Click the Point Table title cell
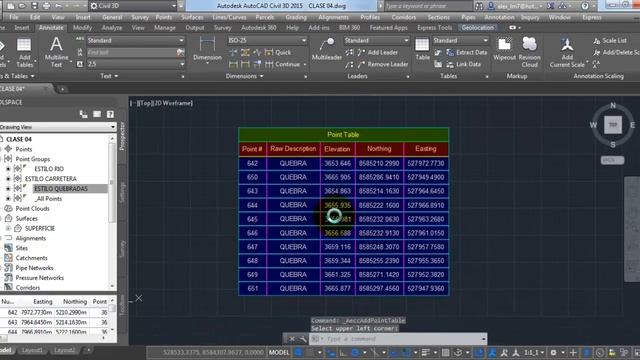This screenshot has width=640, height=360. [x=343, y=135]
